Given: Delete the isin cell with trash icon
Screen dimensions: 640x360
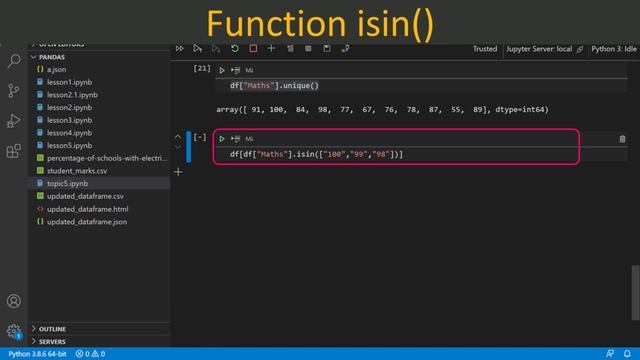Looking at the screenshot, I should coord(622,139).
